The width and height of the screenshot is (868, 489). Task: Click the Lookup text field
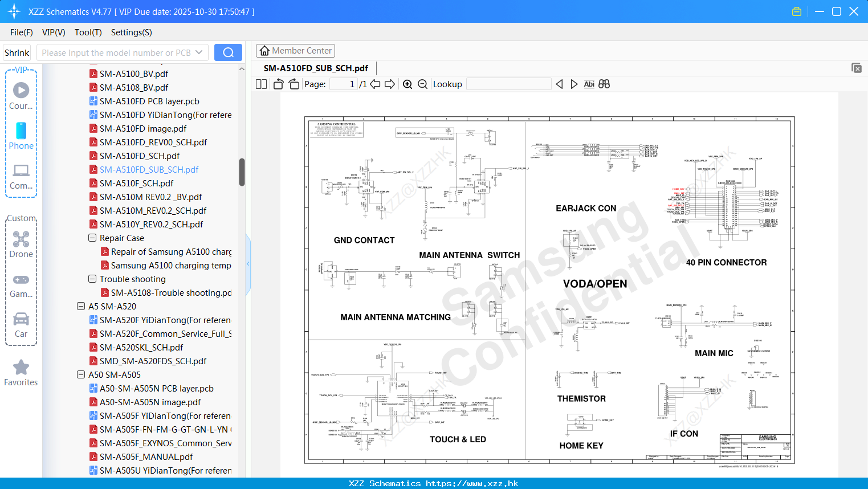tap(509, 84)
